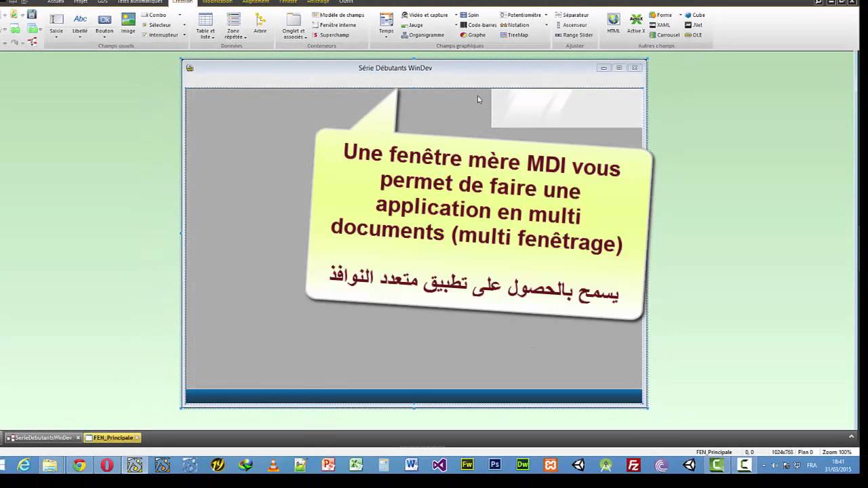Insert an Image control
868x488 pixels.
128,23
